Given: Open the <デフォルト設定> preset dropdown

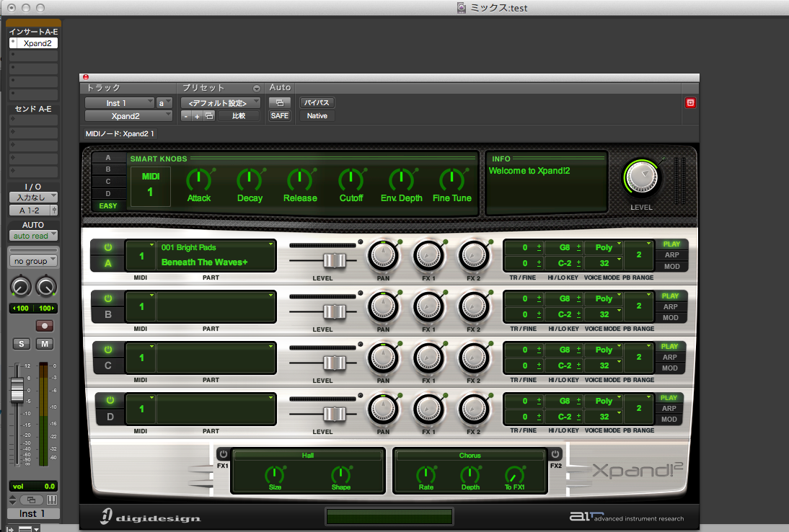Looking at the screenshot, I should point(220,102).
